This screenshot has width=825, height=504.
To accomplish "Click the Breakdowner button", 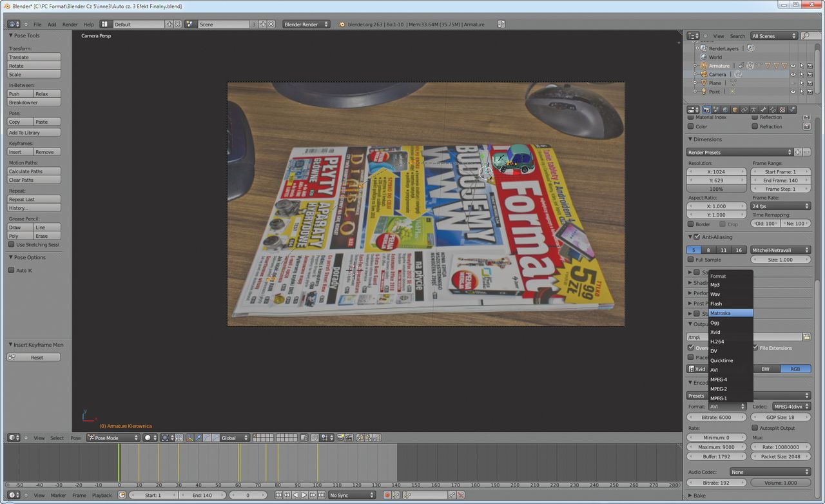I will click(34, 102).
